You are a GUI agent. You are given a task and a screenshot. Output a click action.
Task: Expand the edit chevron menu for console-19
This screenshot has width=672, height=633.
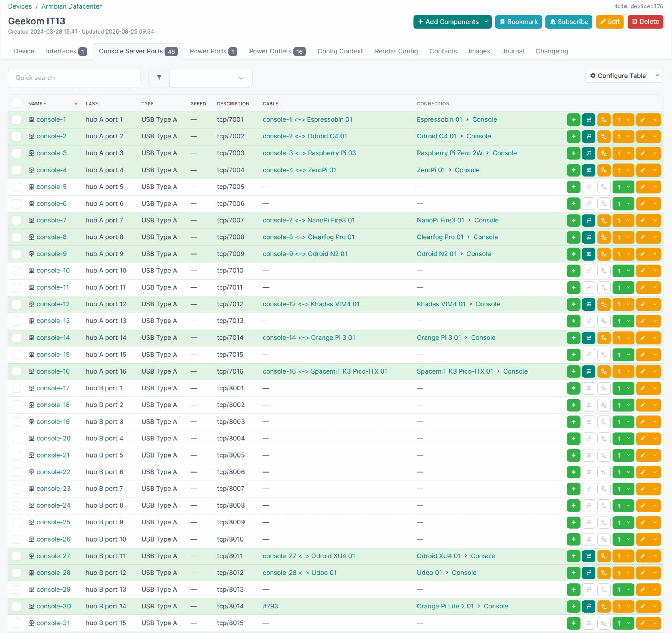tap(655, 422)
